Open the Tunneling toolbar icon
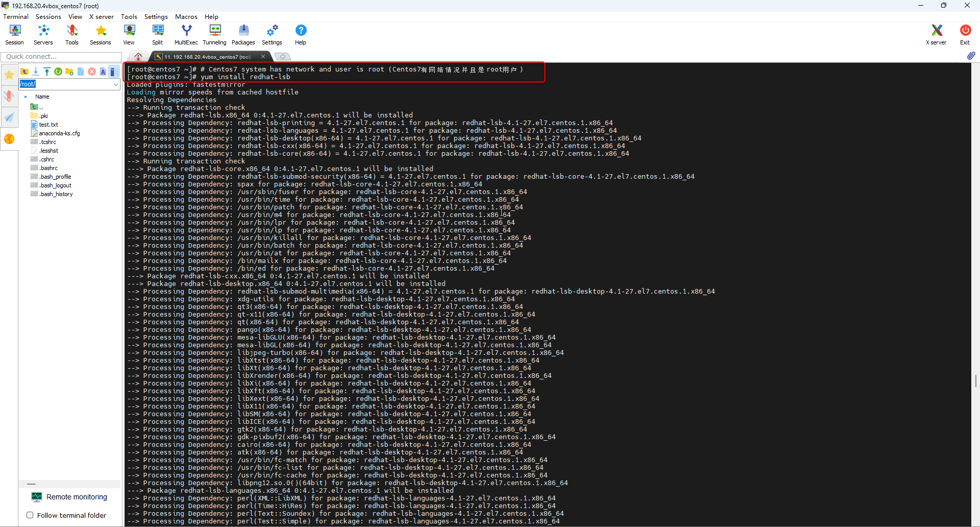The width and height of the screenshot is (980, 527). click(215, 35)
